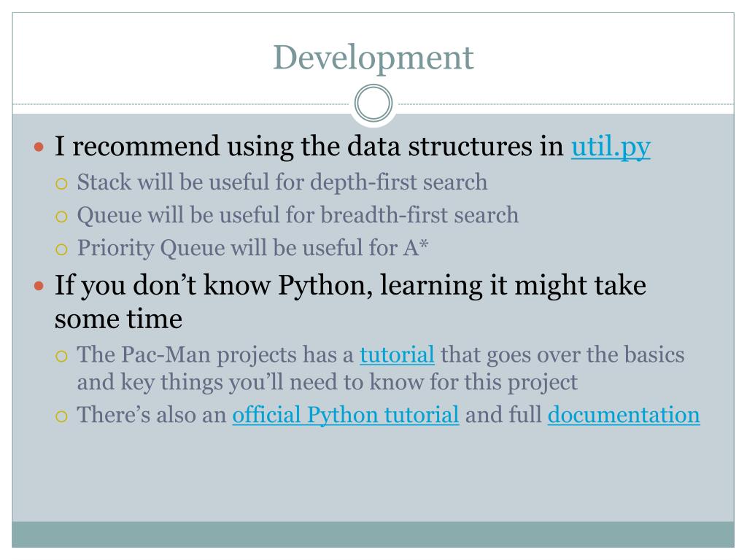Click the orange bullet before 'I recommend'
This screenshot has height=560, width=747.
39,147
